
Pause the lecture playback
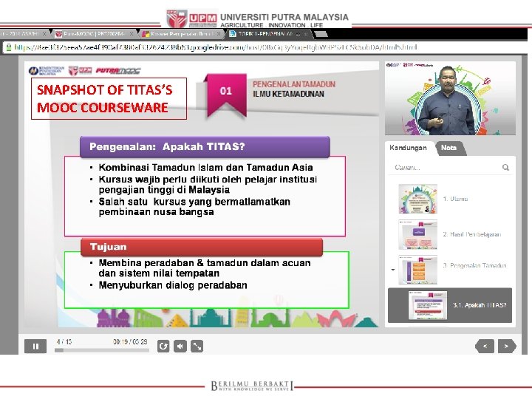(x=35, y=346)
